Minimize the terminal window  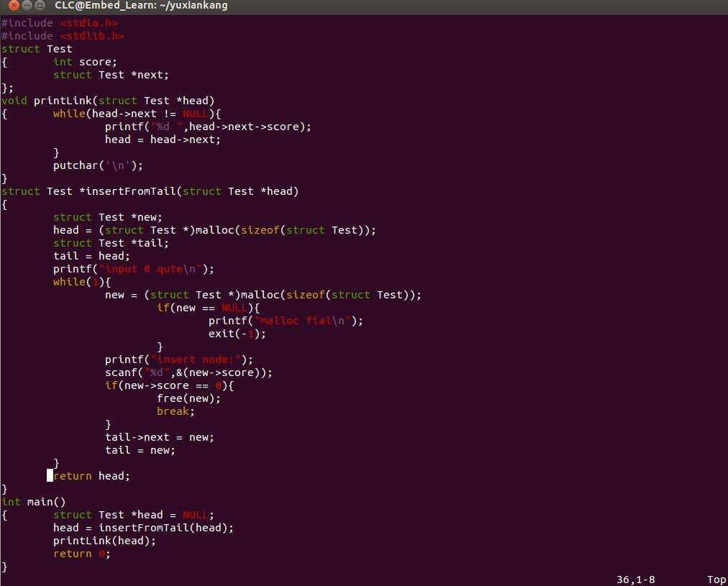27,6
